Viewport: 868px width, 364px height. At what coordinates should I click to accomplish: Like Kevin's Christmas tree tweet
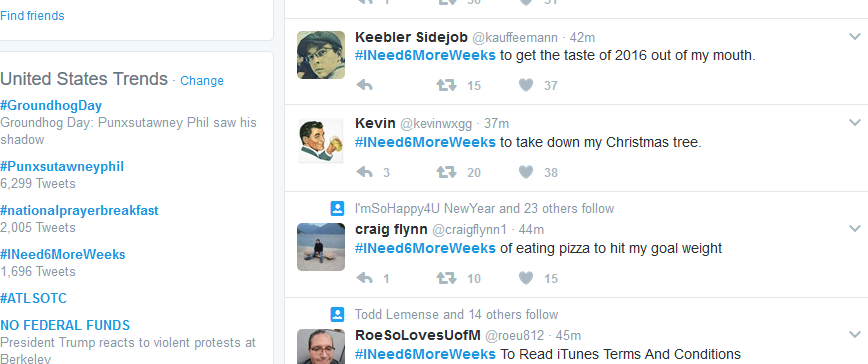coord(526,172)
